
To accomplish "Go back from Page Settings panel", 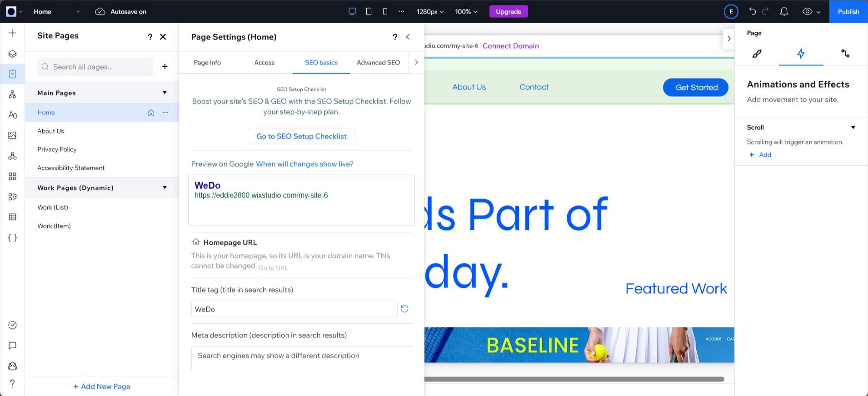I will point(408,37).
